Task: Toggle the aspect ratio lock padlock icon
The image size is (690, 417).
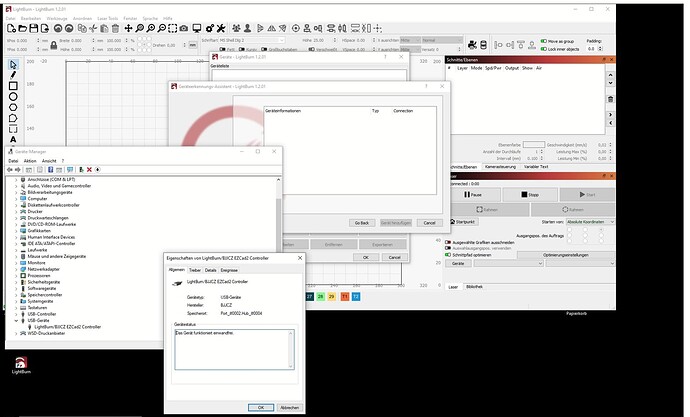Action: pos(54,45)
